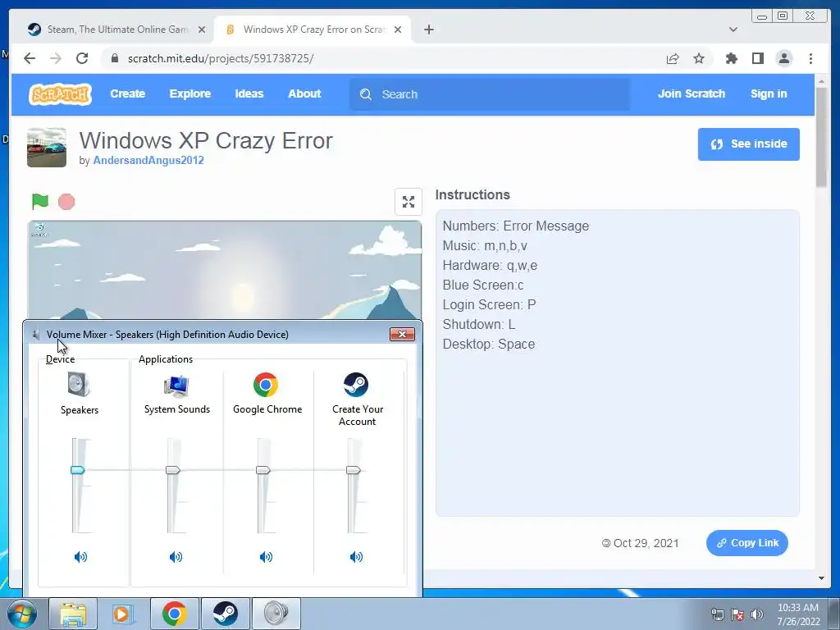The image size is (840, 630).
Task: Open the Explore page
Action: [x=190, y=94]
